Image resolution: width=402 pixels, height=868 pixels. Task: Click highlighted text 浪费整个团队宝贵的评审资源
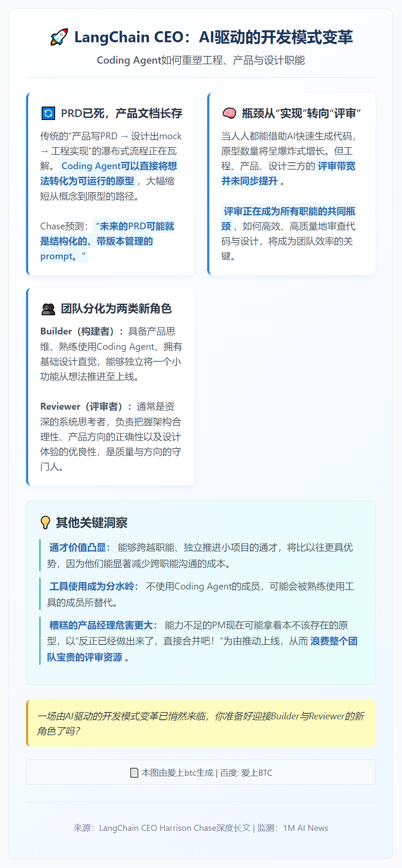click(x=202, y=649)
